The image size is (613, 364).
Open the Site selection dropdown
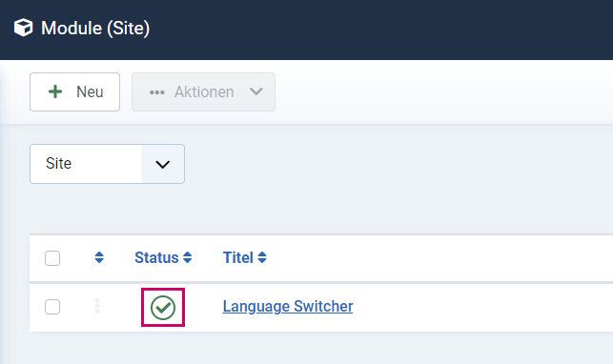point(107,164)
